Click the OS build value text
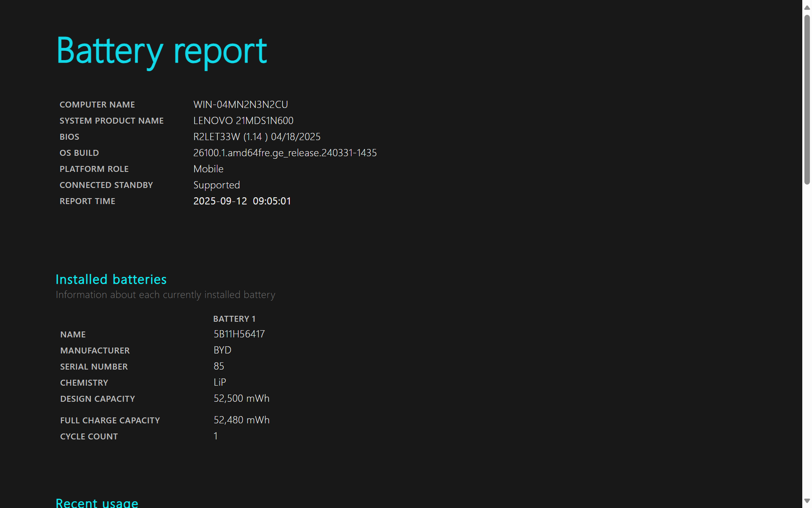The width and height of the screenshot is (812, 508). [285, 153]
